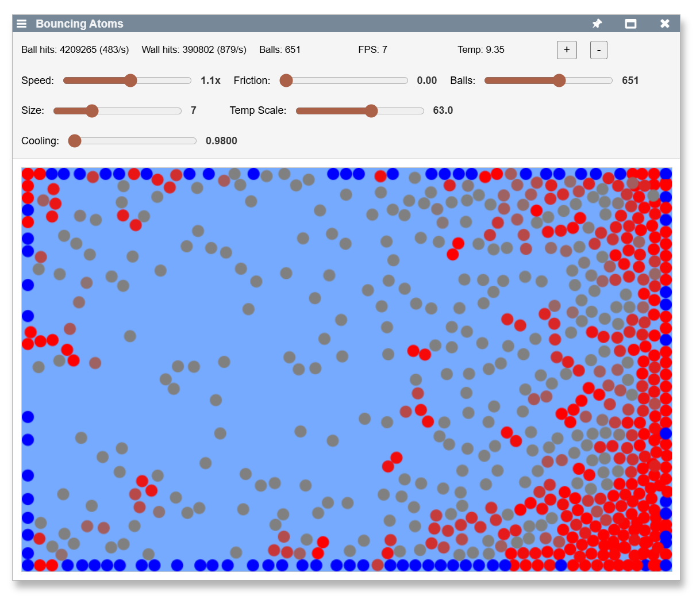700x599 pixels.
Task: Click the far right end of Friction slider track
Action: pyautogui.click(x=405, y=80)
